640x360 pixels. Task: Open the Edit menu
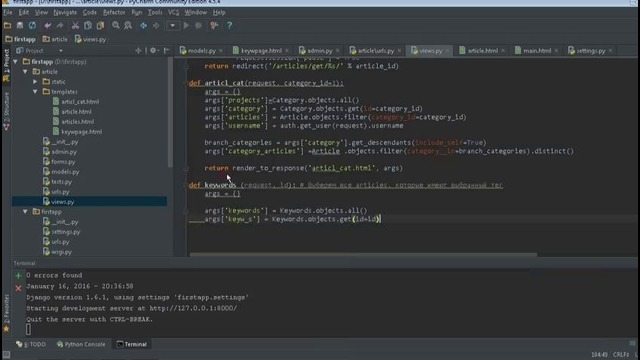pos(24,13)
